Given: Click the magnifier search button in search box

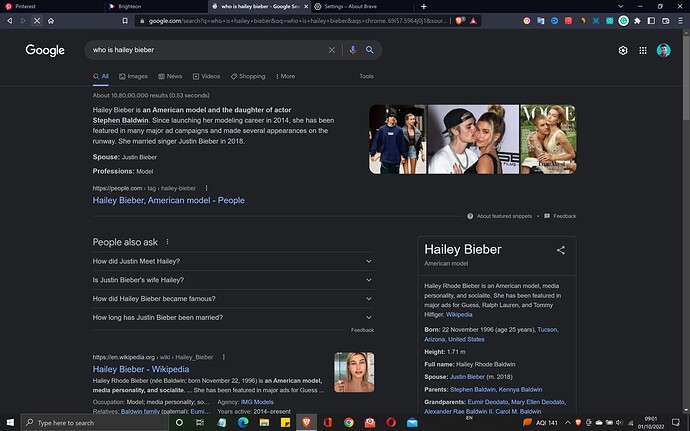Looking at the screenshot, I should (x=370, y=50).
